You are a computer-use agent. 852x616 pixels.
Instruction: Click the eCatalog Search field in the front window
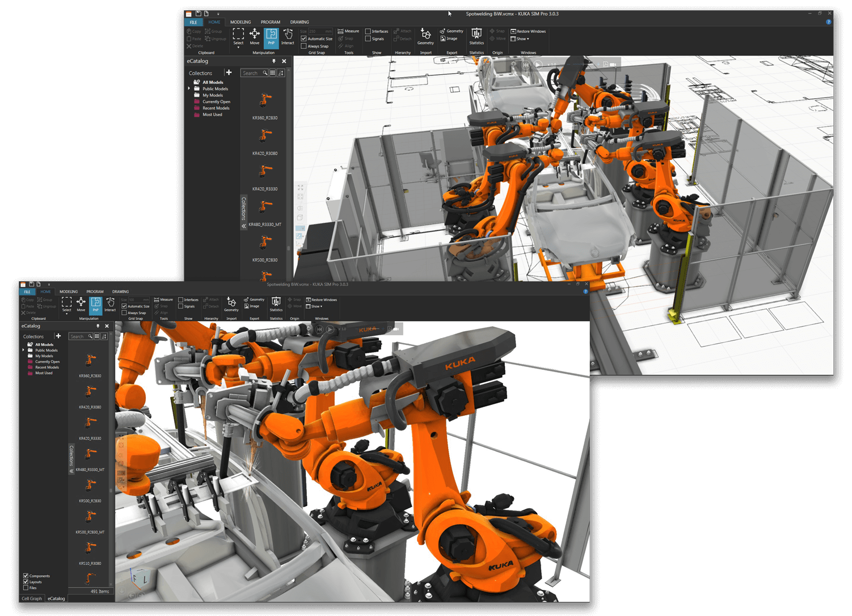coord(80,336)
